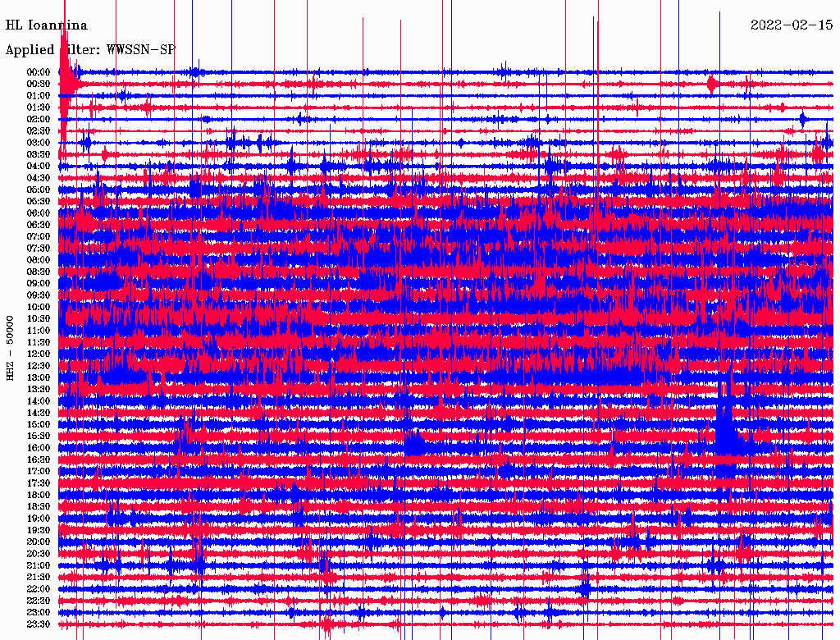Select the 07:00 time row label
Viewport: 840px width, 640px height.
point(39,236)
